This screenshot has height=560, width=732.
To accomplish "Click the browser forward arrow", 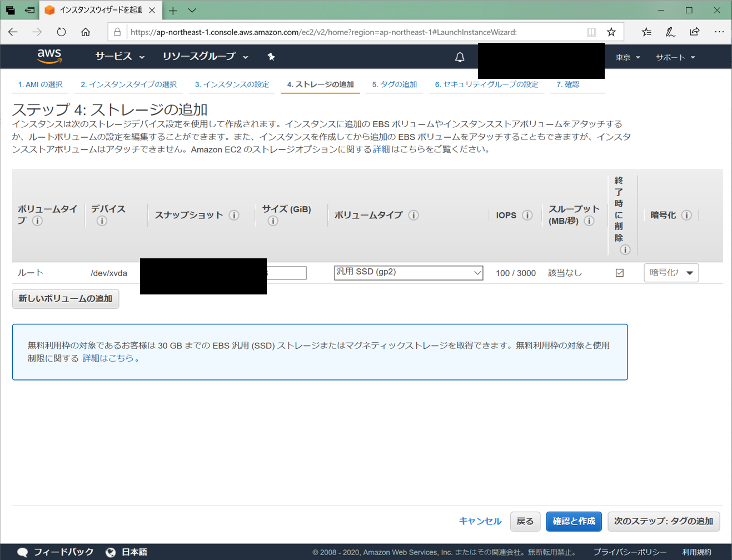I will coord(37,32).
